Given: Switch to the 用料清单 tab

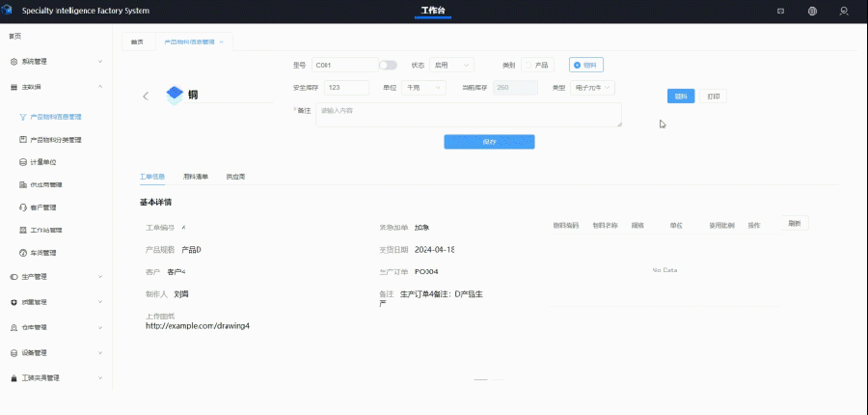Looking at the screenshot, I should pyautogui.click(x=196, y=177).
